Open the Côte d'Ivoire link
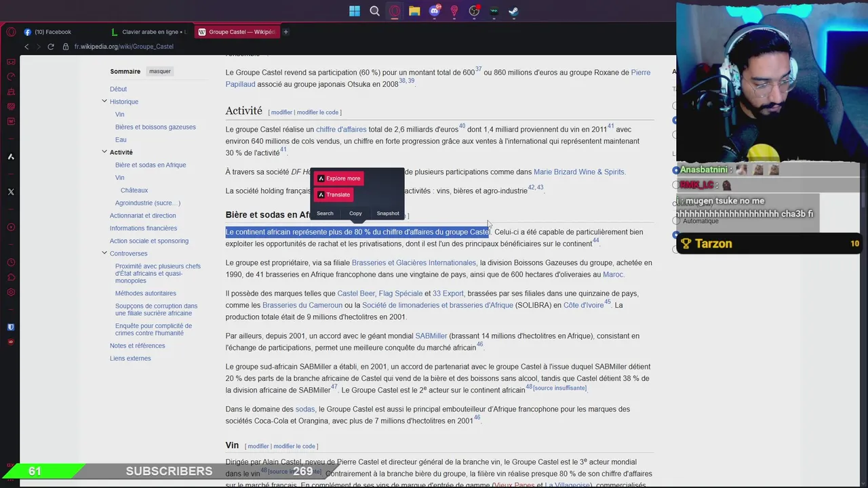This screenshot has width=868, height=488. [583, 306]
